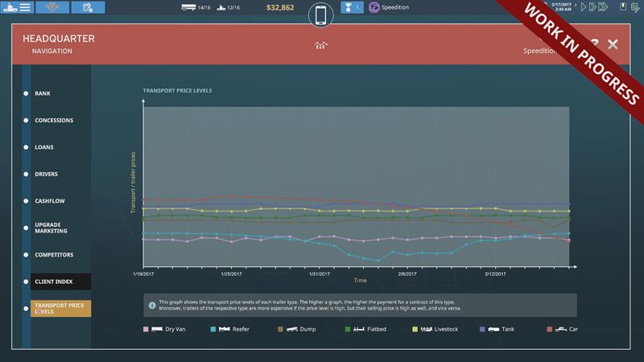Click the statistics chart icon in header
This screenshot has width=644, height=362.
320,45
